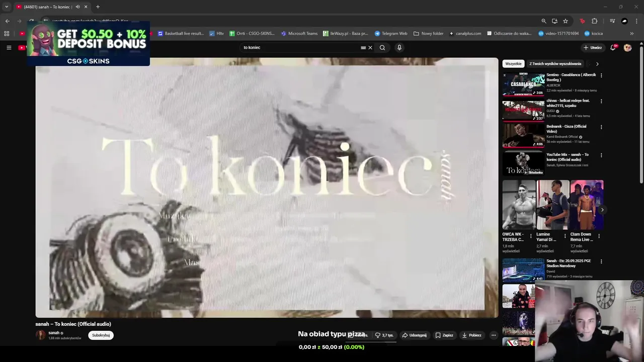Open the extensions puzzle icon

[595, 21]
